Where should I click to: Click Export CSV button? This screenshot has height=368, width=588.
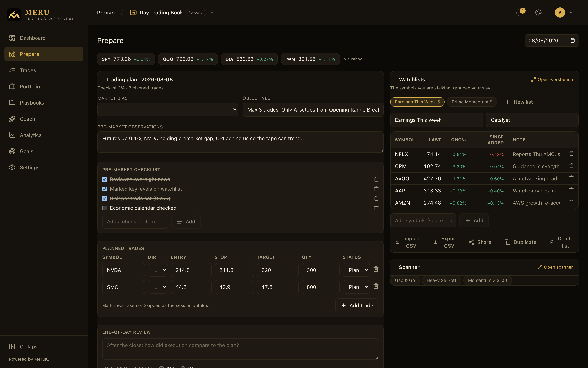[x=446, y=242]
